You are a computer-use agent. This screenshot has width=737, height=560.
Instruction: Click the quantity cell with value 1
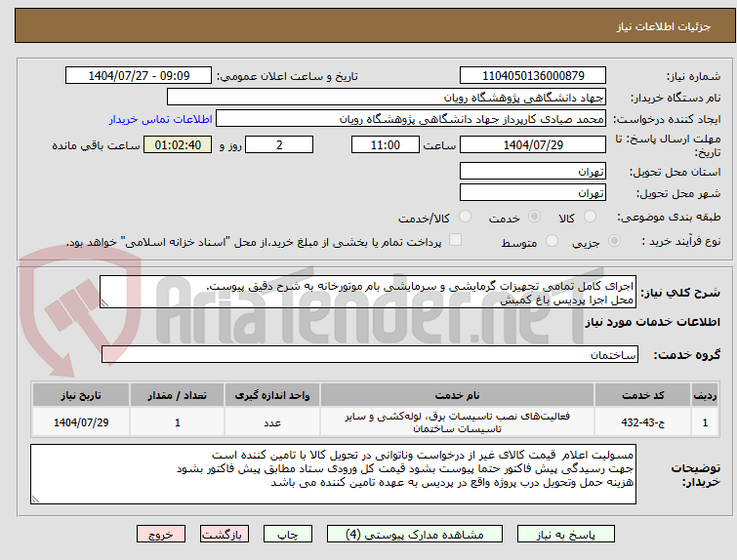click(178, 422)
